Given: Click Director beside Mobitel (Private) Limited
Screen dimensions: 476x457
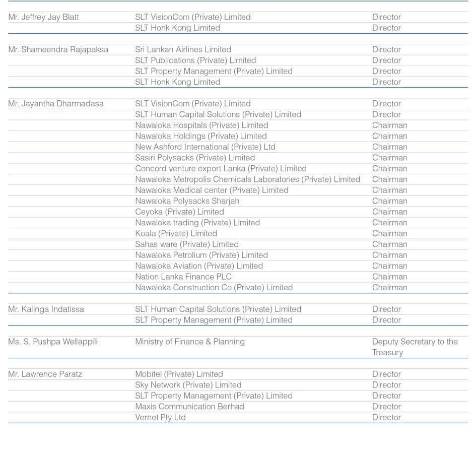Looking at the screenshot, I should (x=386, y=374).
